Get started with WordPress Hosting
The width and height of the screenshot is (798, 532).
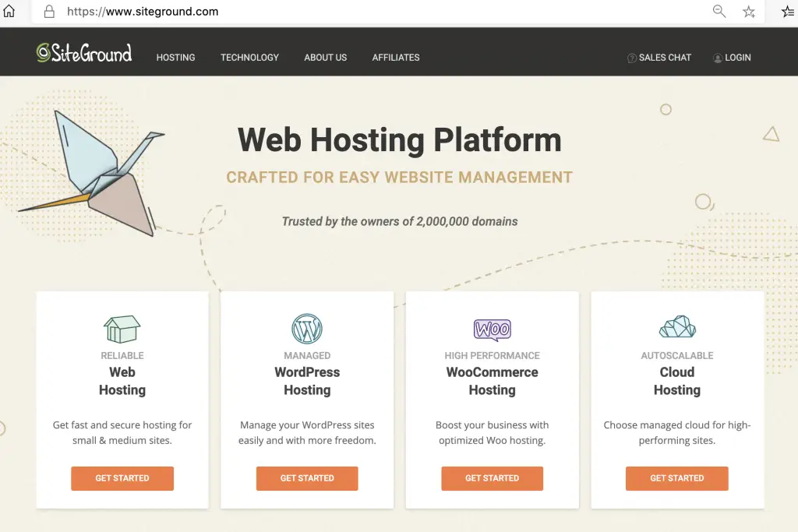307,478
